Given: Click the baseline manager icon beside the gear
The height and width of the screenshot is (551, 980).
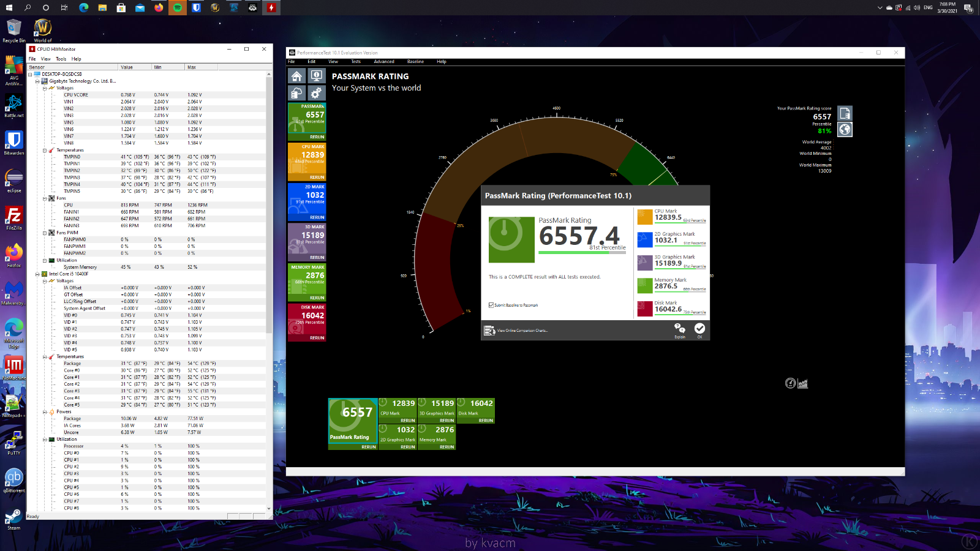Looking at the screenshot, I should [296, 93].
